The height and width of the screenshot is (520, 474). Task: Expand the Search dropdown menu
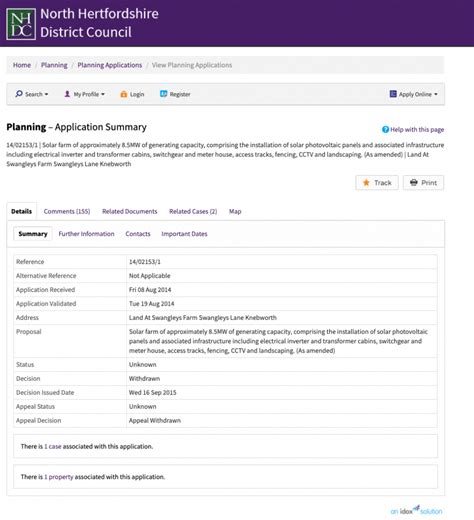pyautogui.click(x=32, y=94)
